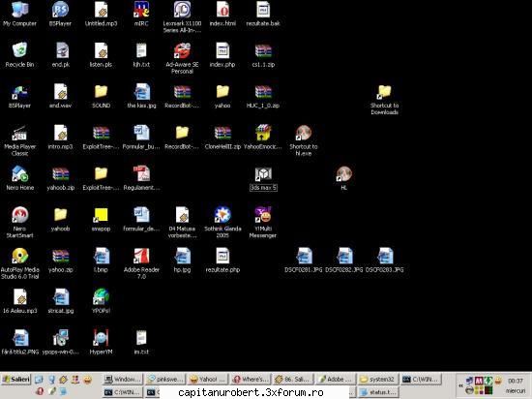
Task: Select the mIRC shortcut icon
Action: point(141,10)
